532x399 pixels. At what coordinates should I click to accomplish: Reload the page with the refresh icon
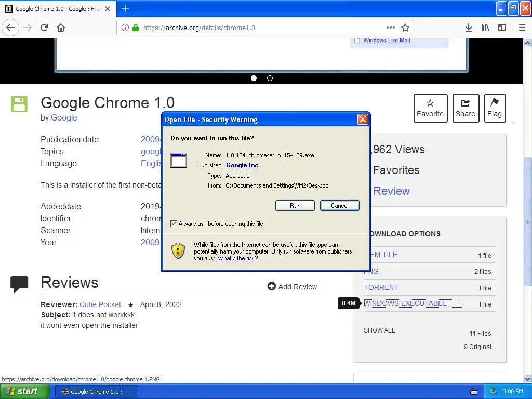(x=45, y=28)
